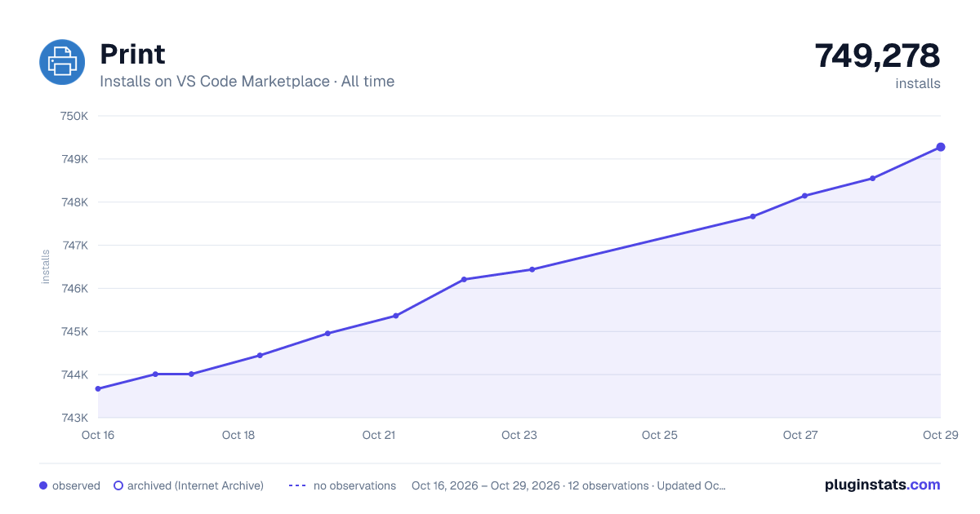Click the 745K y-axis label
Image resolution: width=980 pixels, height=514 pixels.
click(x=74, y=332)
